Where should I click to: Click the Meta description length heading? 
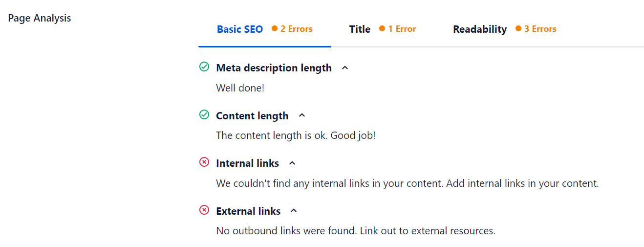(x=274, y=68)
